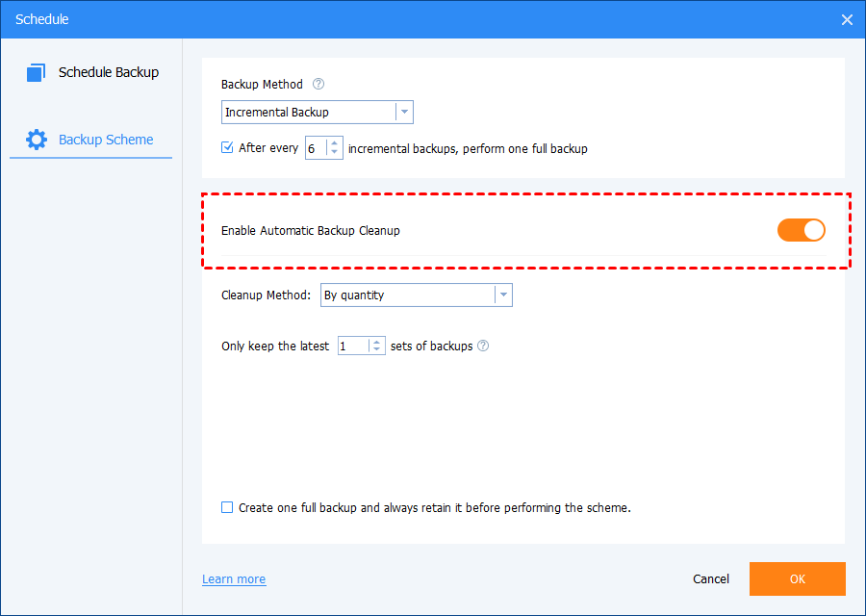This screenshot has height=616, width=866.
Task: Click the Cancel button
Action: click(711, 579)
